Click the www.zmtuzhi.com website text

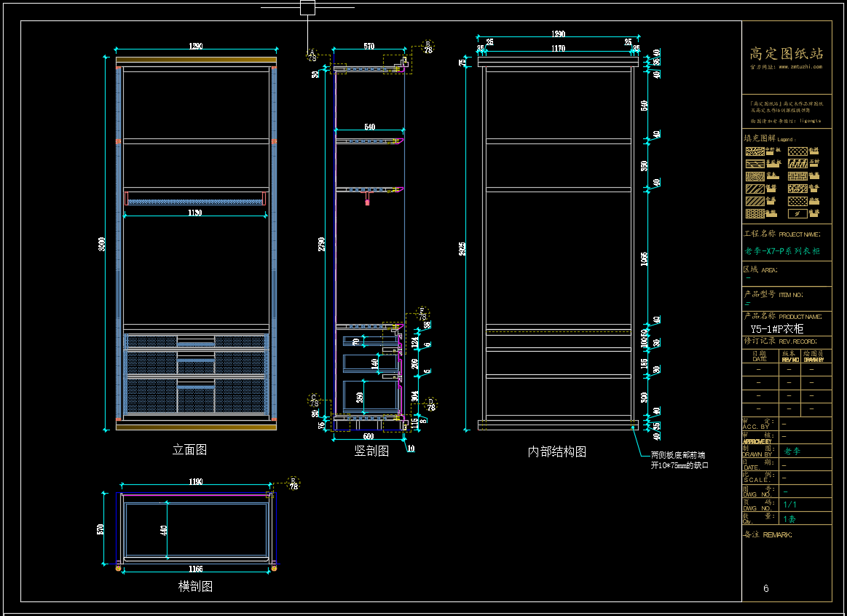799,67
